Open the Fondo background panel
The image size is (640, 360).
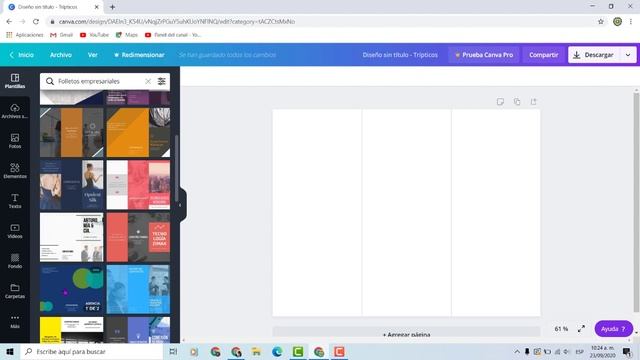pos(15,261)
